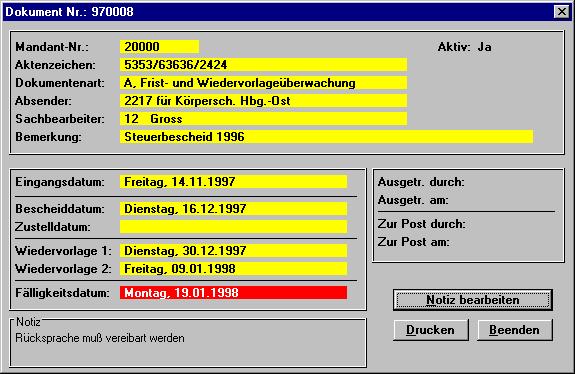Click the Aktiv: Ja status label

click(x=464, y=47)
